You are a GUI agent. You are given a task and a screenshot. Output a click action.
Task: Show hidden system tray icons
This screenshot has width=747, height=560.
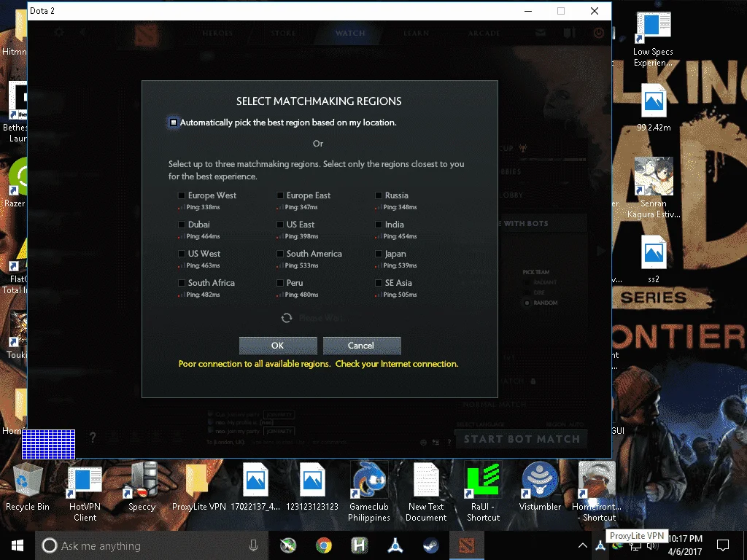click(x=583, y=545)
